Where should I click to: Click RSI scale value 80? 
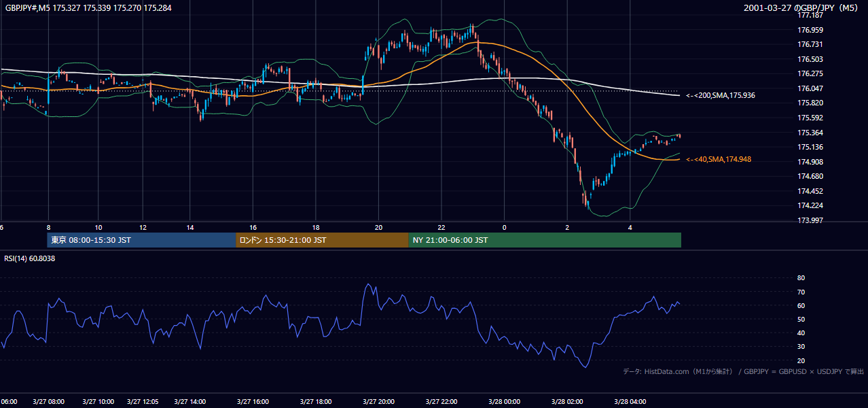pyautogui.click(x=801, y=278)
